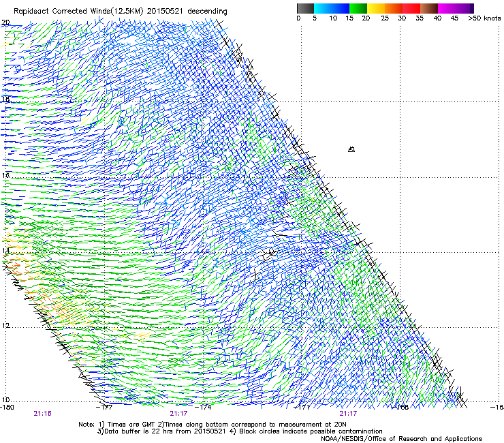Click the legend tick label "25"

(385, 18)
